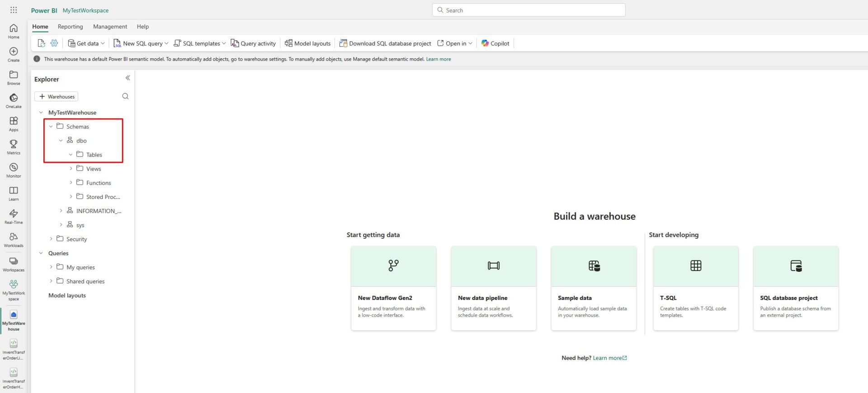Click Learn more in the info banner
This screenshot has height=393, width=868.
click(x=439, y=59)
